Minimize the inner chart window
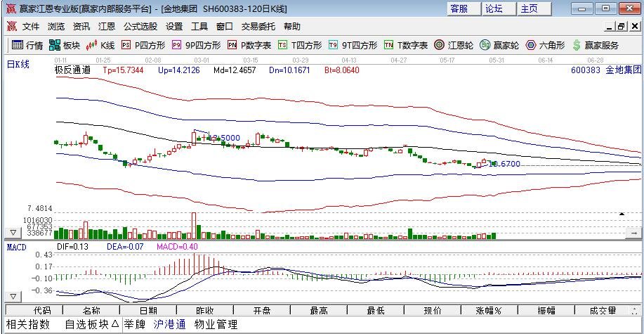The height and width of the screenshot is (334, 644). click(610, 27)
